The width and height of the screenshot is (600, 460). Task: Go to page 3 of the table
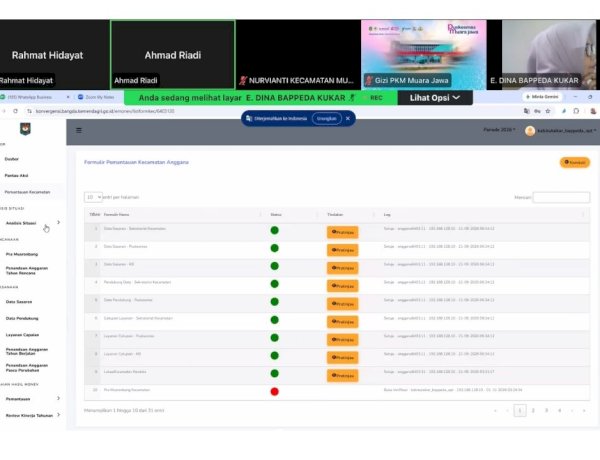point(546,410)
